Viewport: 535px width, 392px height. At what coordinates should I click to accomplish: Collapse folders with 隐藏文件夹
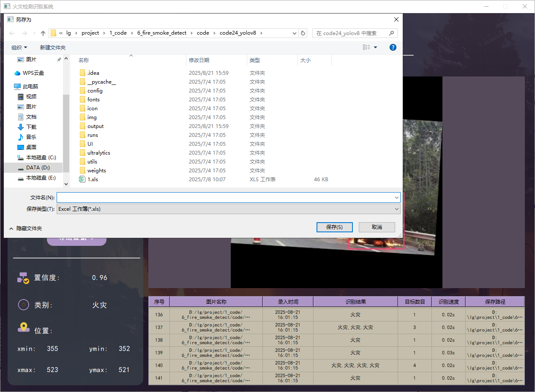(x=25, y=228)
